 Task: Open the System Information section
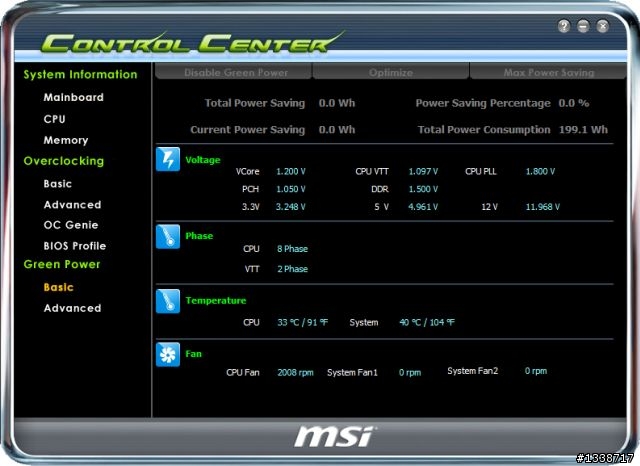pos(80,74)
